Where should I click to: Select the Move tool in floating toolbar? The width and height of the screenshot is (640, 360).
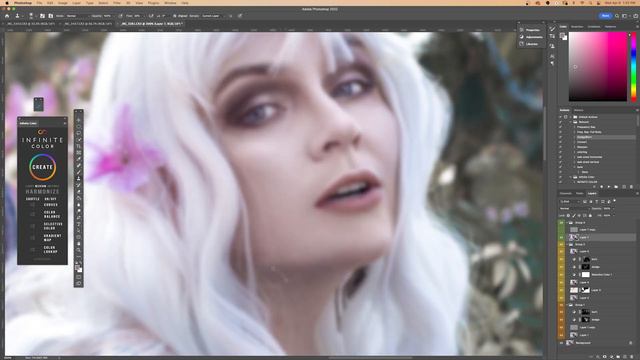79,120
